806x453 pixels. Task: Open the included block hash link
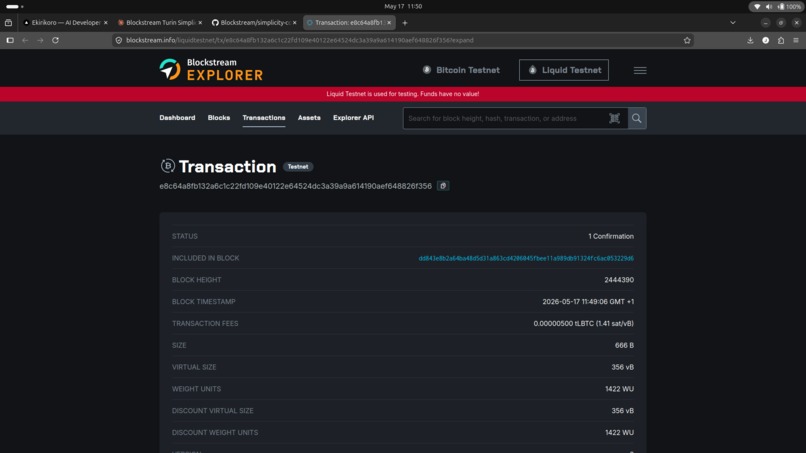(x=526, y=258)
